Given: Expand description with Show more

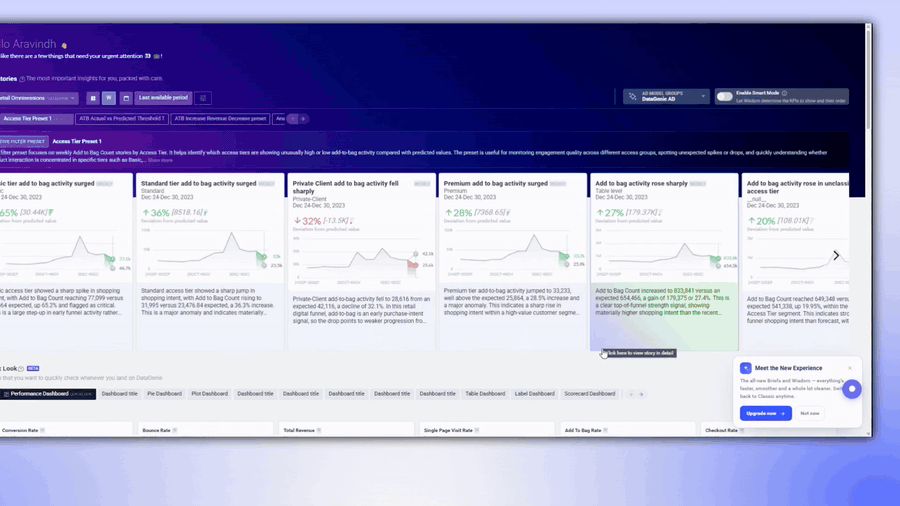Looking at the screenshot, I should click(160, 160).
